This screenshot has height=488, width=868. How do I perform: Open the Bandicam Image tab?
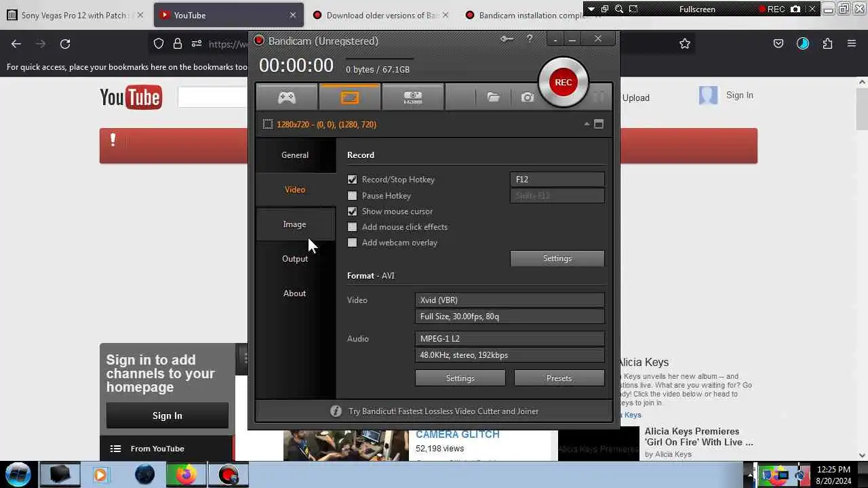pyautogui.click(x=295, y=224)
